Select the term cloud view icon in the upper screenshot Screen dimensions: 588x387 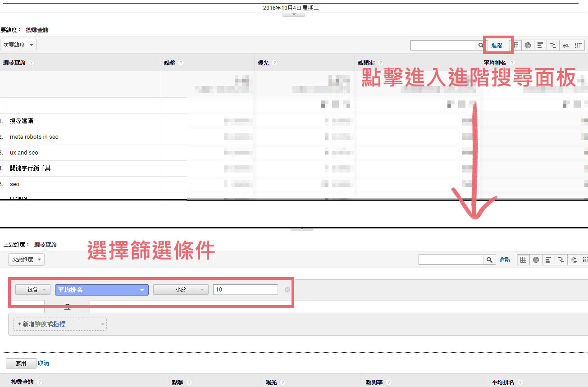565,45
